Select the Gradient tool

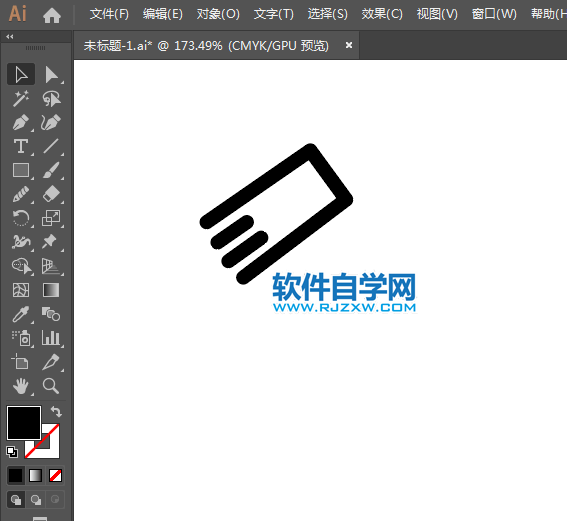point(51,290)
